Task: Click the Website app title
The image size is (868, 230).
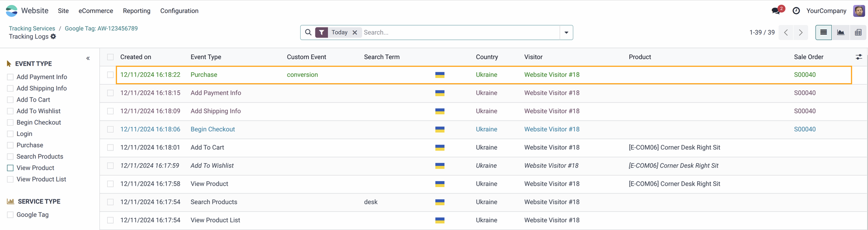Action: [x=35, y=11]
